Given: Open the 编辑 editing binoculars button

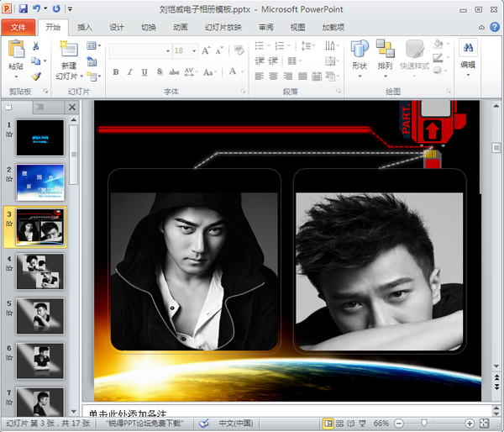Looking at the screenshot, I should (x=468, y=58).
